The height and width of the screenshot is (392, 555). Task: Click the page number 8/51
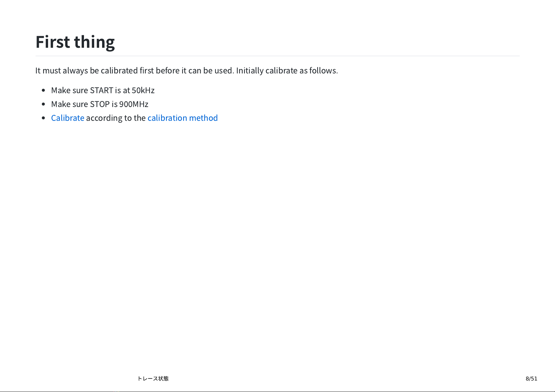coord(531,379)
